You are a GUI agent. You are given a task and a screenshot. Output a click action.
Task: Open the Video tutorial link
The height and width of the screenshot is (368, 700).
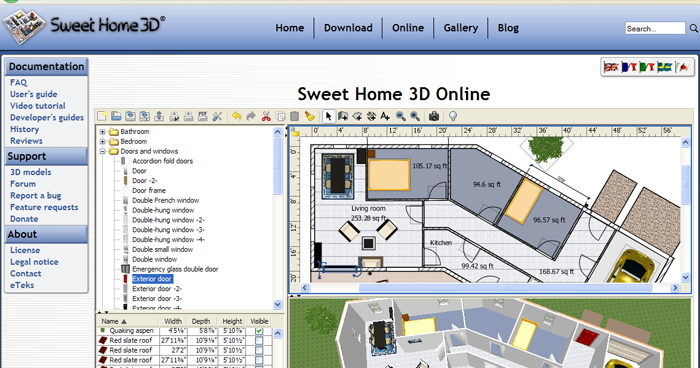(x=38, y=106)
